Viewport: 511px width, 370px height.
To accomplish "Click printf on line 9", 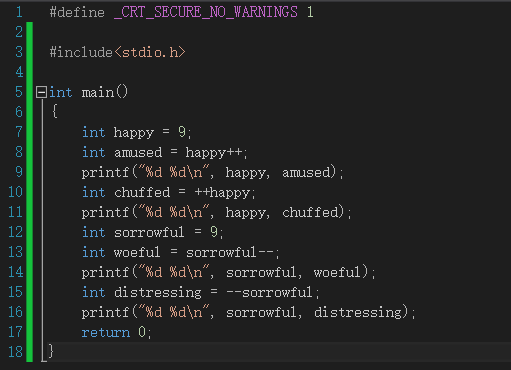I will [x=105, y=173].
